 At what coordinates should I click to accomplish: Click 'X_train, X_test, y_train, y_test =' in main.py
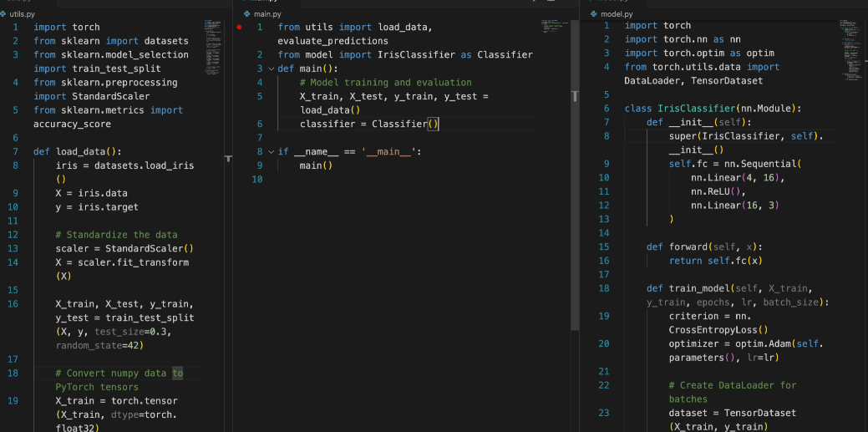tap(394, 96)
